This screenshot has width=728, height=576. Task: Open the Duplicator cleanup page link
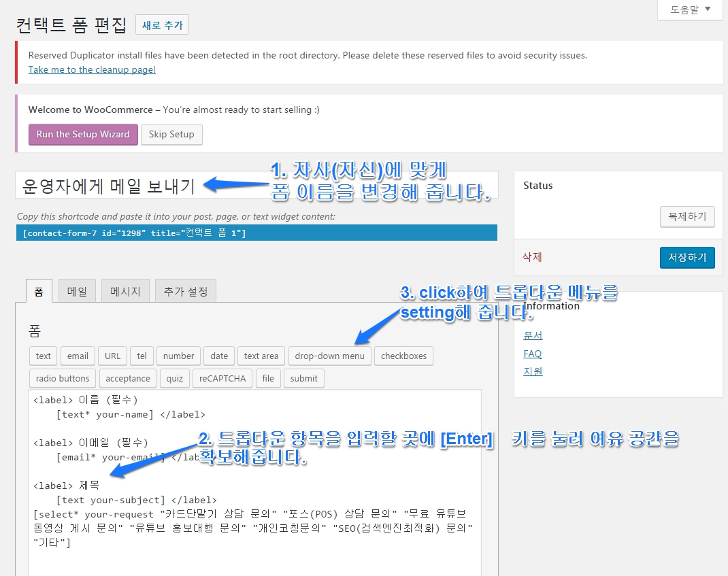(x=92, y=69)
